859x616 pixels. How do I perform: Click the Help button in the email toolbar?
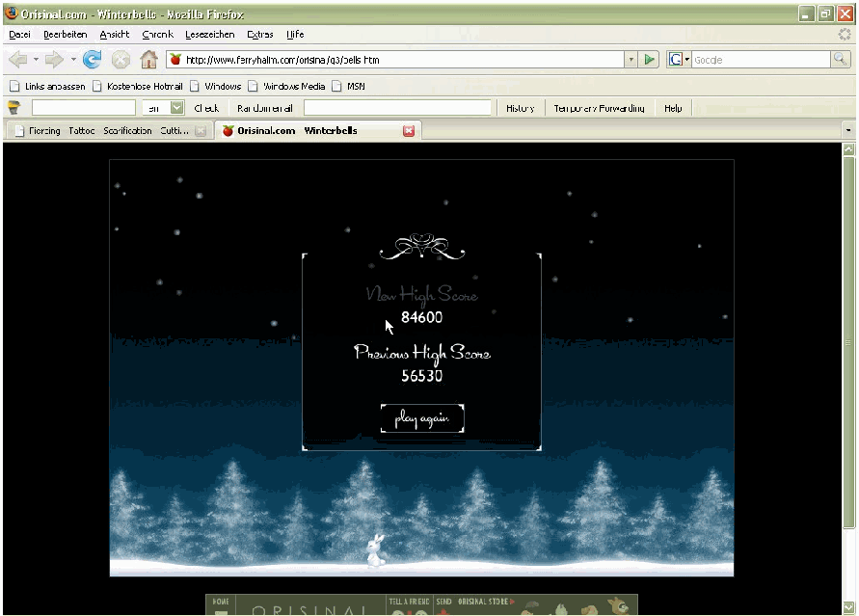(673, 108)
